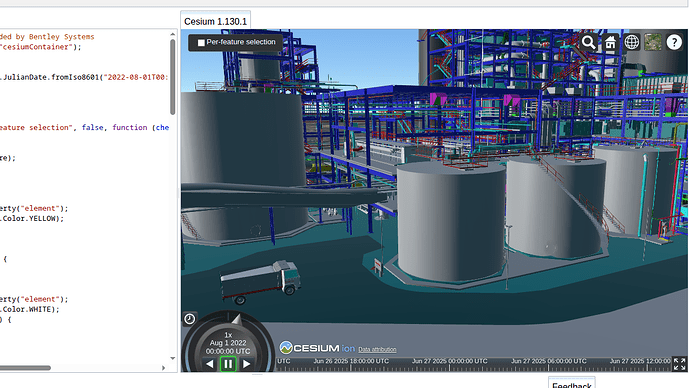Play the animation in reverse
The width and height of the screenshot is (690, 388).
209,364
